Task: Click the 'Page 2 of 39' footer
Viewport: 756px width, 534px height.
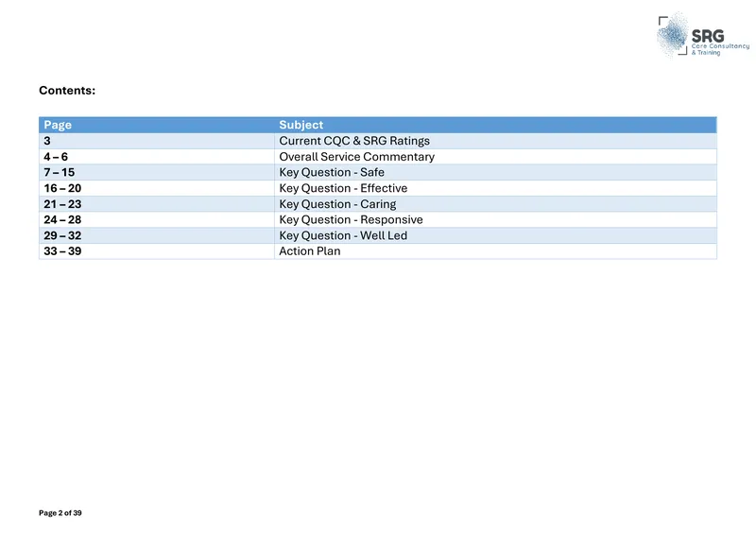Action: (x=60, y=513)
